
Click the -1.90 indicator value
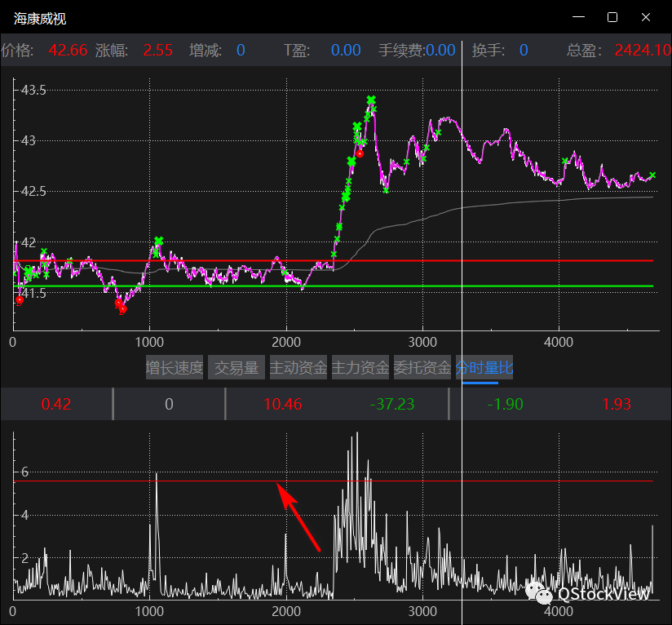[505, 404]
